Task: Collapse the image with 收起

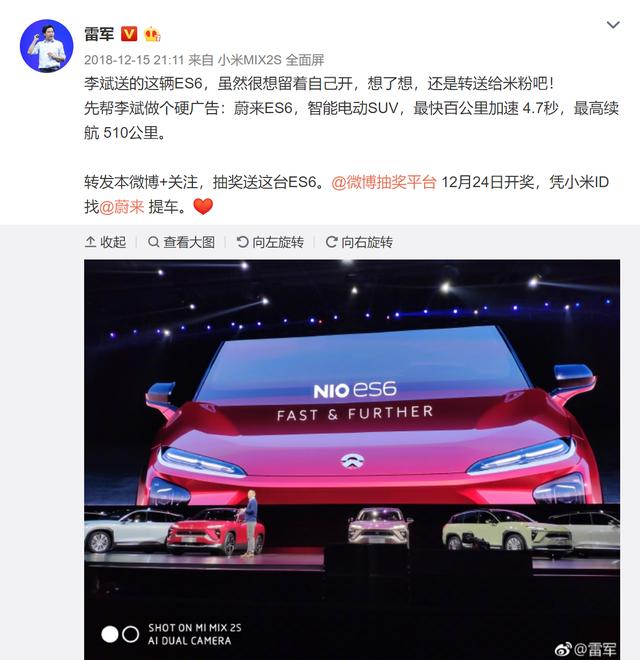Action: pyautogui.click(x=105, y=242)
